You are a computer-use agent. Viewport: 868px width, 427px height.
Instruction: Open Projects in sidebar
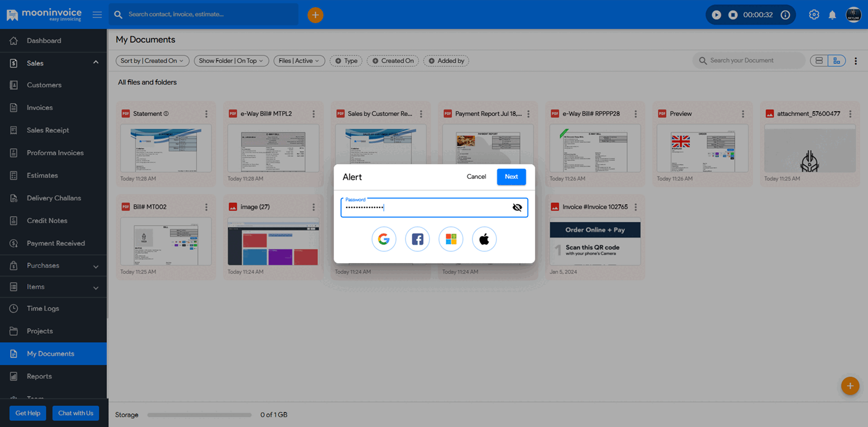[x=53, y=331]
